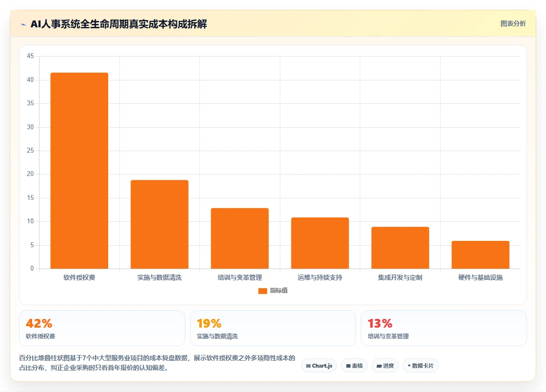Click x-axis label 运维与持续支持
Screen dimensions: 546x392
point(320,277)
